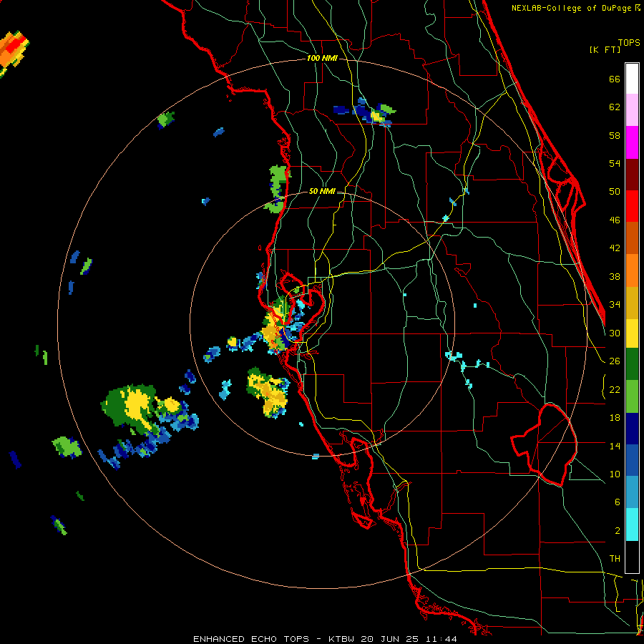644x644 pixels.
Task: Pick the orange legend swatch near 38
Action: pyautogui.click(x=632, y=270)
